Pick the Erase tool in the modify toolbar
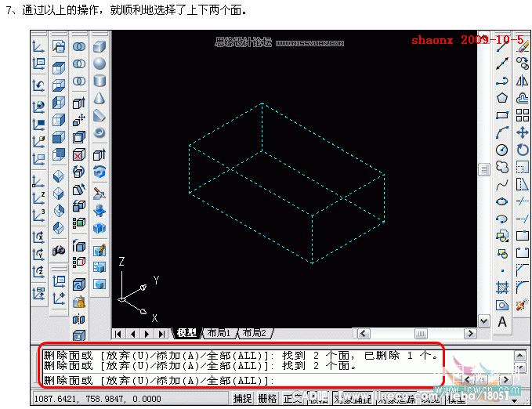 click(523, 46)
